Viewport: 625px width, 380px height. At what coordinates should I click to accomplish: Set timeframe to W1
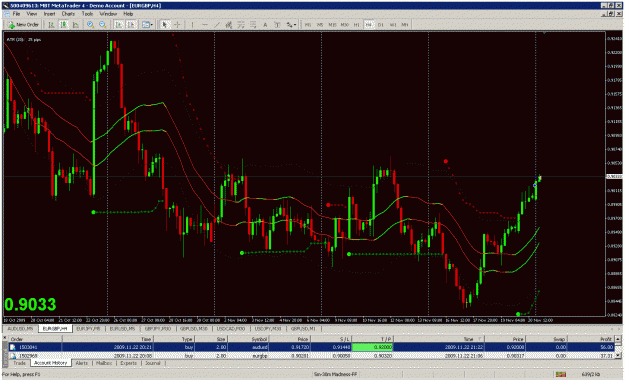coord(393,25)
